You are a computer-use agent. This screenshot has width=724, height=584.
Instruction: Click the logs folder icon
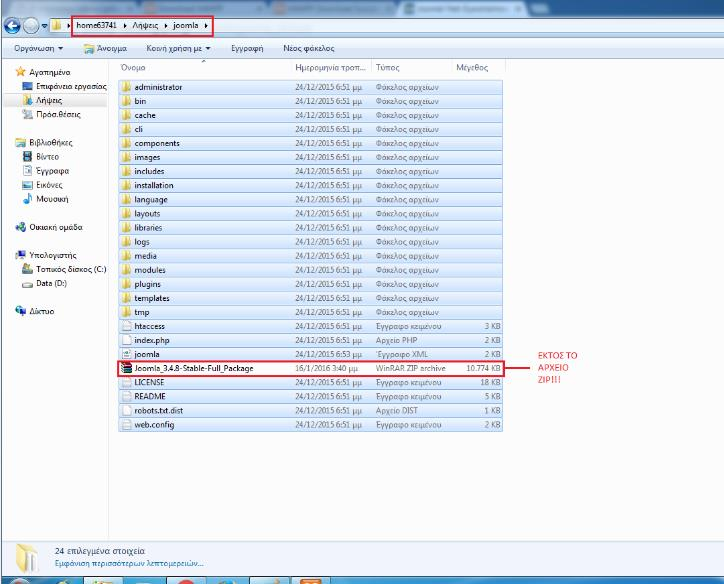point(127,242)
